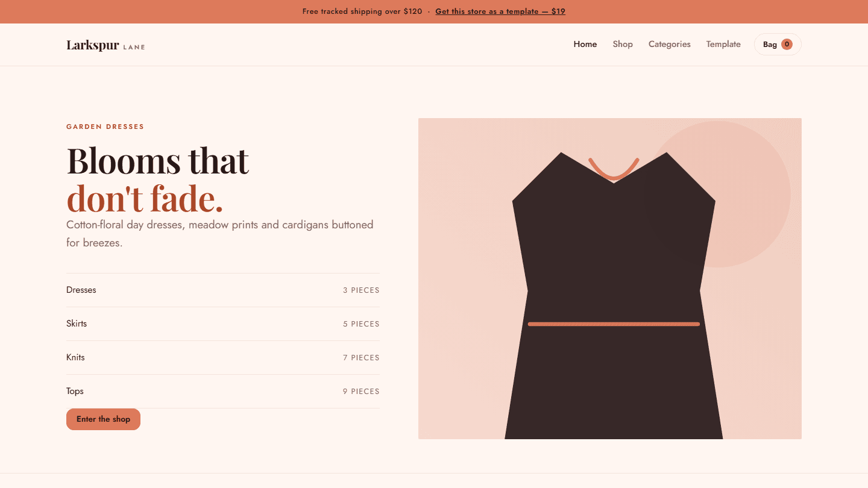Screen dimensions: 868x488
Task: Click the 'GARDEN DRESSES' eyebrow label
Action: tap(105, 127)
